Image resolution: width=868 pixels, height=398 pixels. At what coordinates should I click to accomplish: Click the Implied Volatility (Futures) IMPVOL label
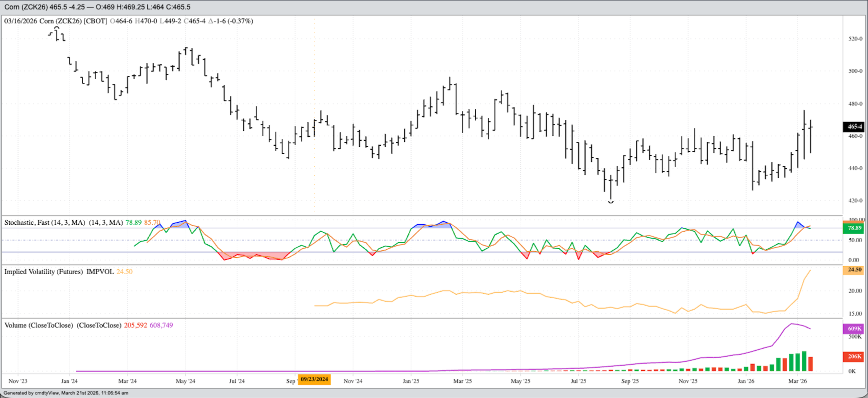59,272
